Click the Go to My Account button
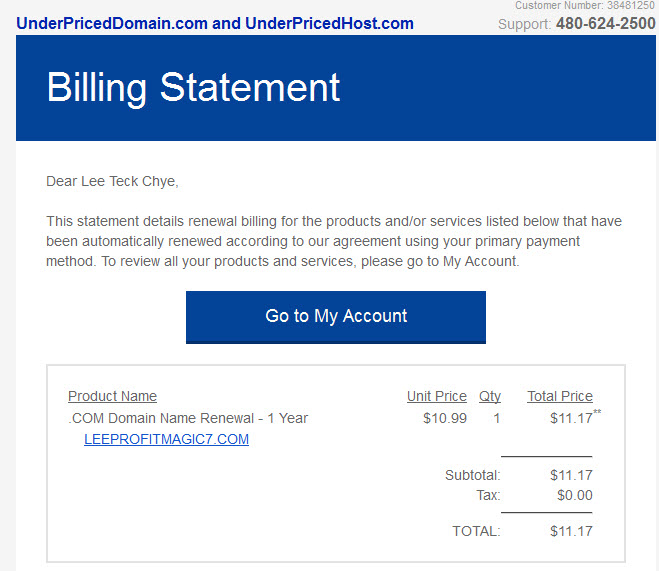The image size is (659, 571). (x=336, y=317)
